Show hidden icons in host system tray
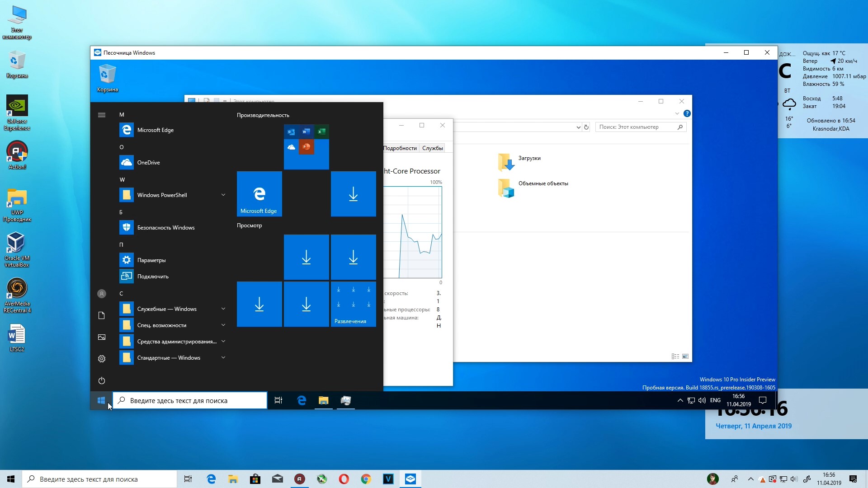868x488 pixels. pyautogui.click(x=751, y=479)
